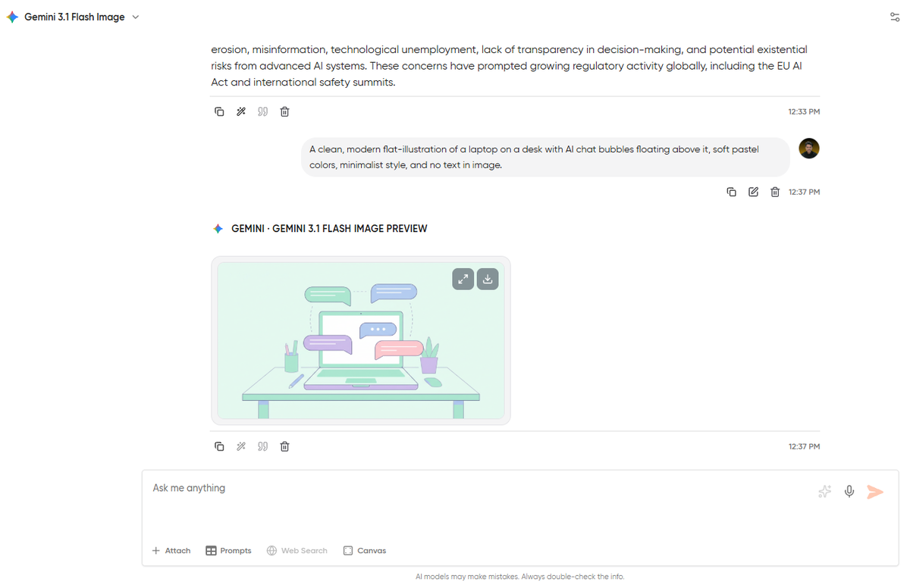
Task: Edit the flat-illustration prompt message
Action: (x=753, y=192)
